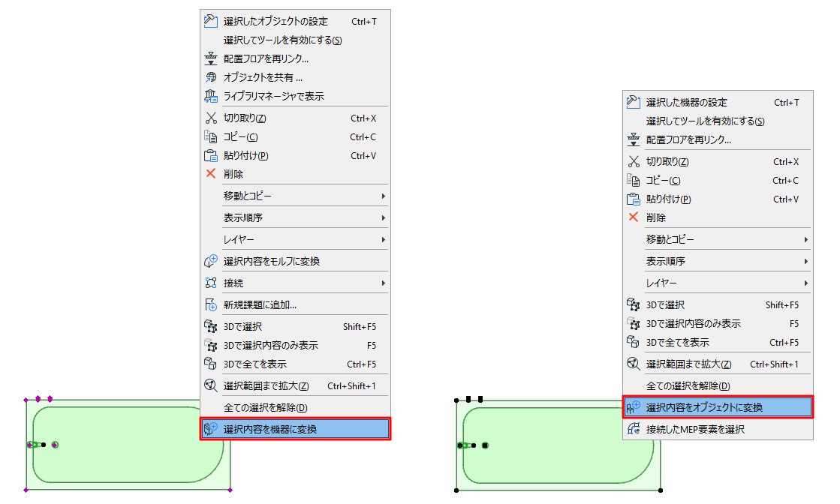840x504 pixels.
Task: Click the 選択内容を機器に変換 icon
Action: tap(210, 428)
